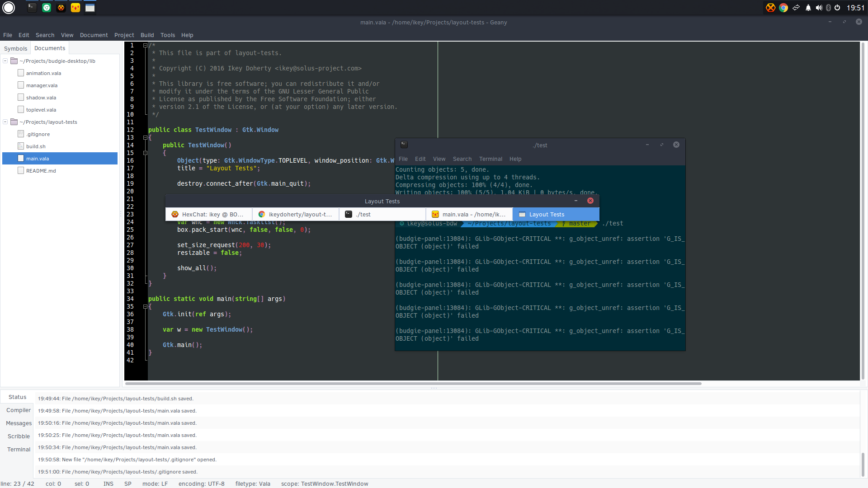Screen dimensions: 868x488
Task: Click terminal icon in ./test titlebar
Action: click(x=404, y=145)
